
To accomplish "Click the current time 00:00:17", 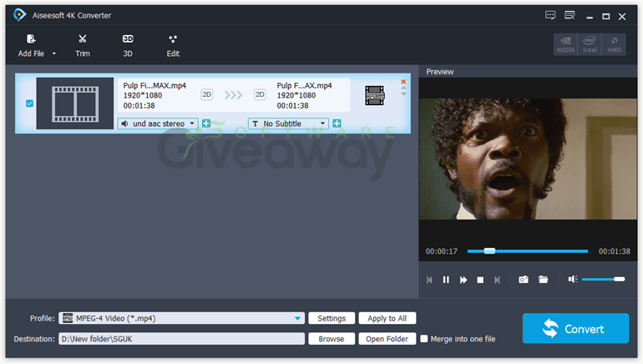I will pyautogui.click(x=441, y=251).
